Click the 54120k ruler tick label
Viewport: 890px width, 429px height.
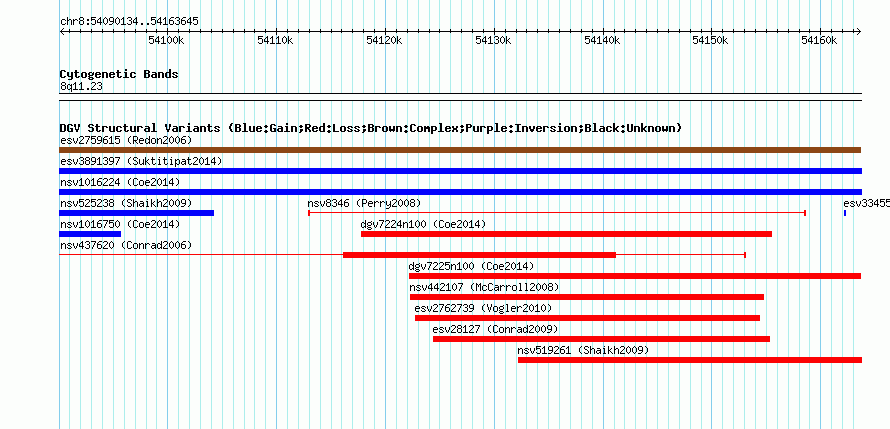point(384,40)
